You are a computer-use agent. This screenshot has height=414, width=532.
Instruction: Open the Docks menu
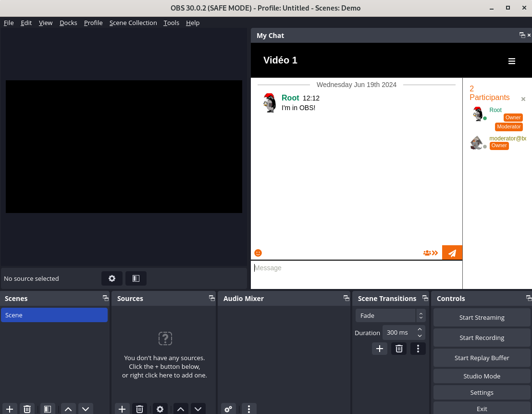pos(68,23)
